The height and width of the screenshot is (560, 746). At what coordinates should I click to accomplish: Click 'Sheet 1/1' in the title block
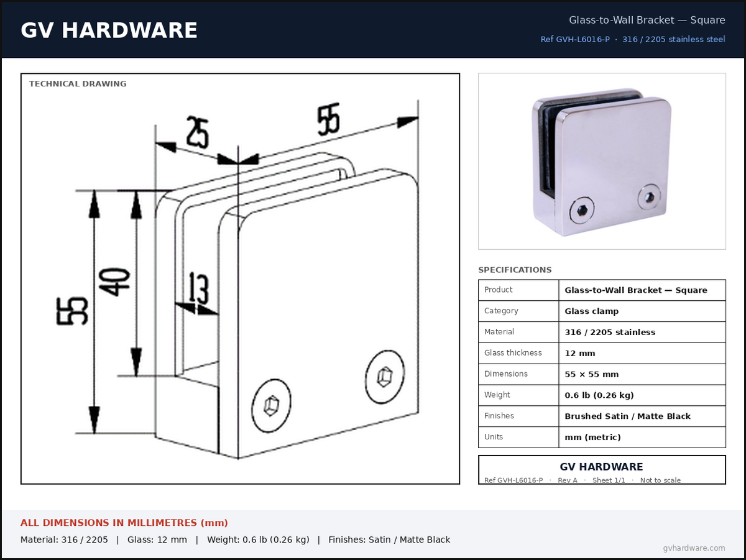coord(609,480)
